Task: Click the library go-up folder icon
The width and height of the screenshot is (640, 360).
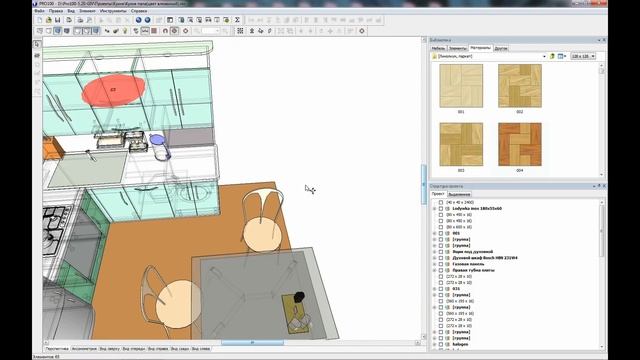Action: [x=552, y=56]
